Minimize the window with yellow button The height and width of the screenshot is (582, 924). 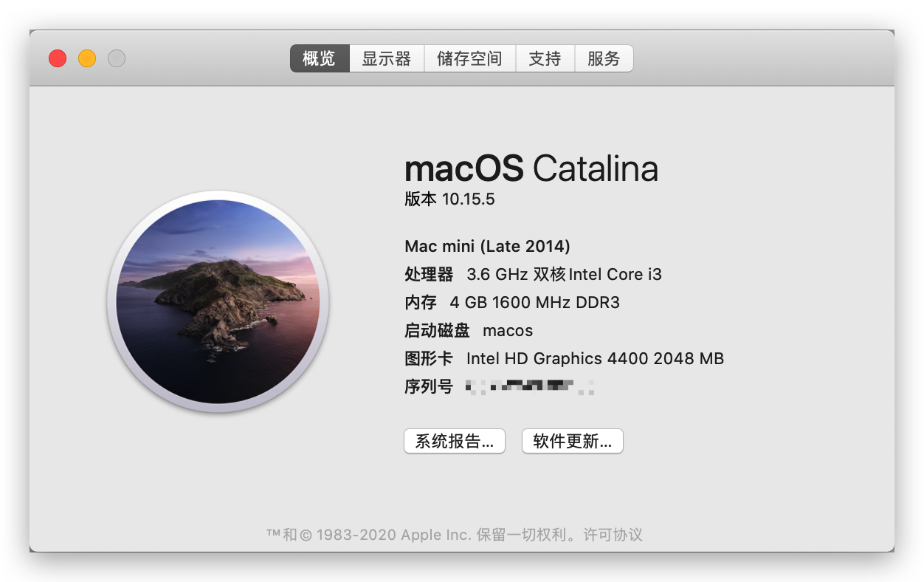point(87,58)
